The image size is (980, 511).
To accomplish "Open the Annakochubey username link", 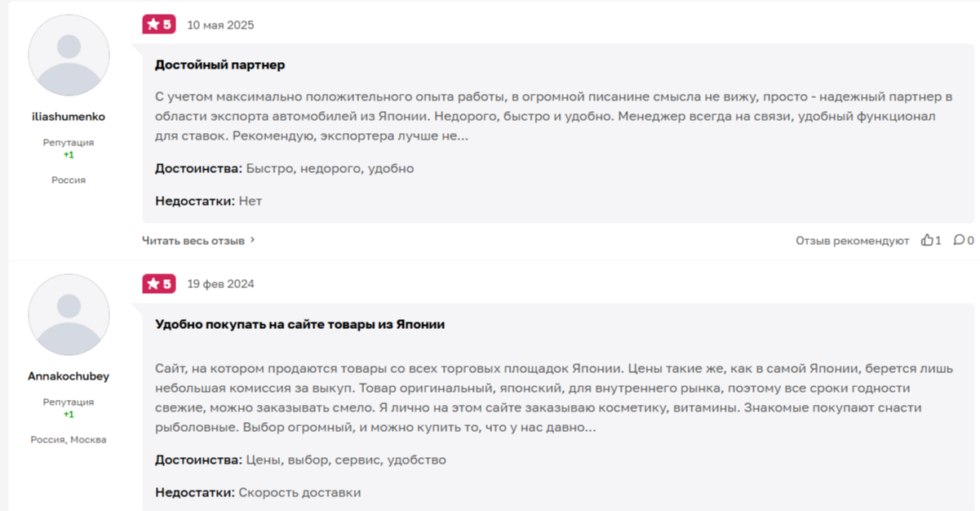I will click(69, 376).
